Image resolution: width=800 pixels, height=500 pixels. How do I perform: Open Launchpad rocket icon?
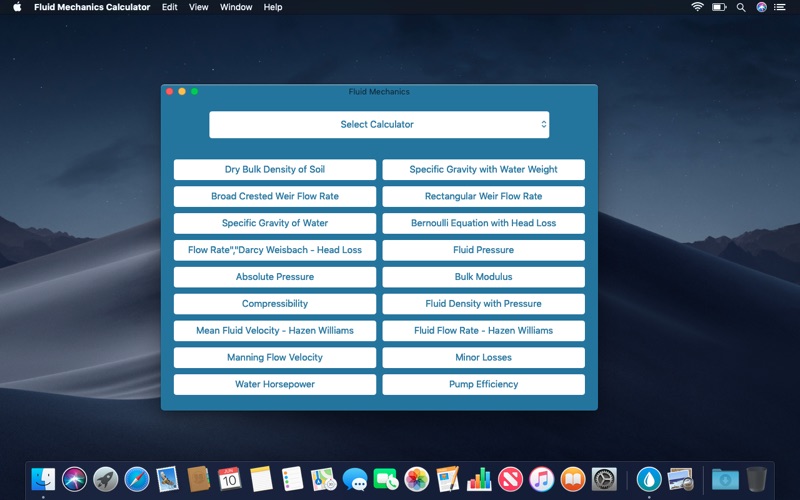coord(106,479)
